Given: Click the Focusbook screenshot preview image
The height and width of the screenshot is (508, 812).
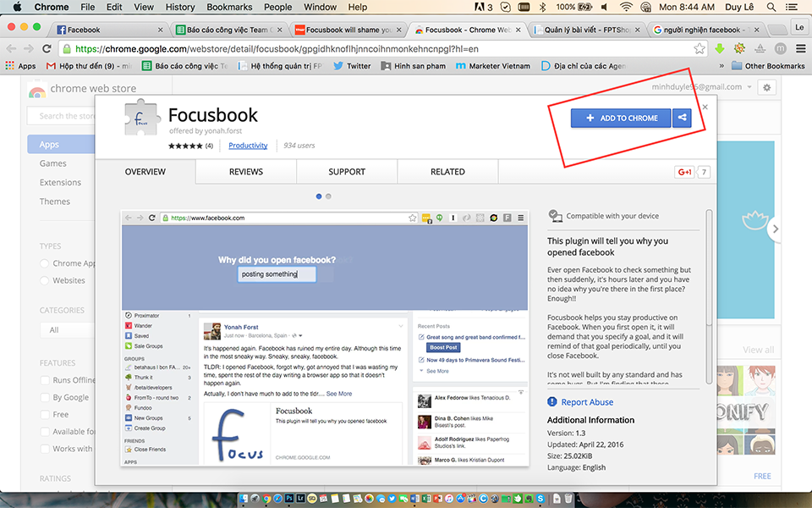Looking at the screenshot, I should tap(325, 338).
